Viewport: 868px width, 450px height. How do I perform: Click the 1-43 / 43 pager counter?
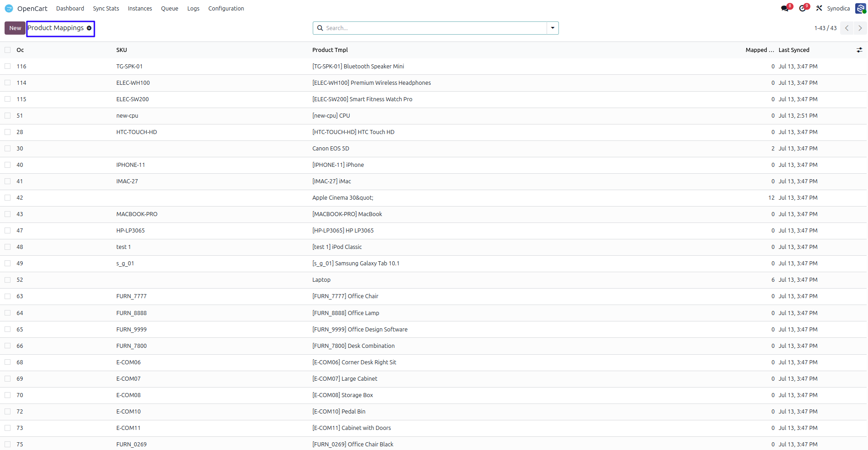tap(826, 28)
